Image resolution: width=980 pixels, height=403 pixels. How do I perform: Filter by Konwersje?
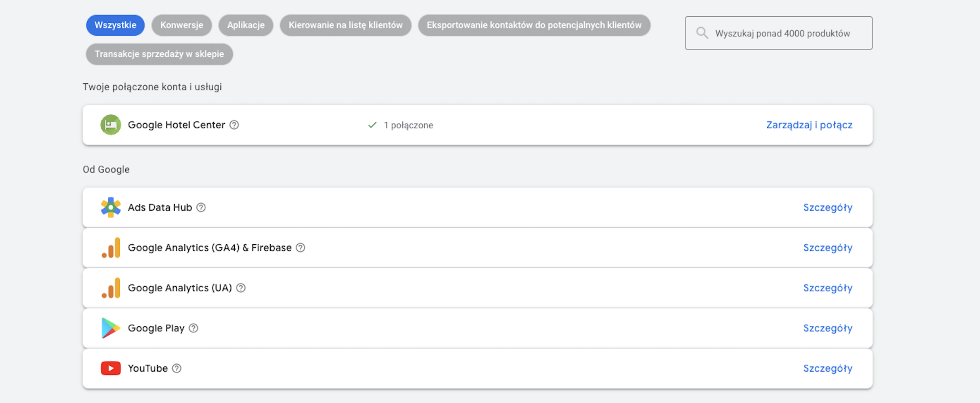[x=182, y=25]
